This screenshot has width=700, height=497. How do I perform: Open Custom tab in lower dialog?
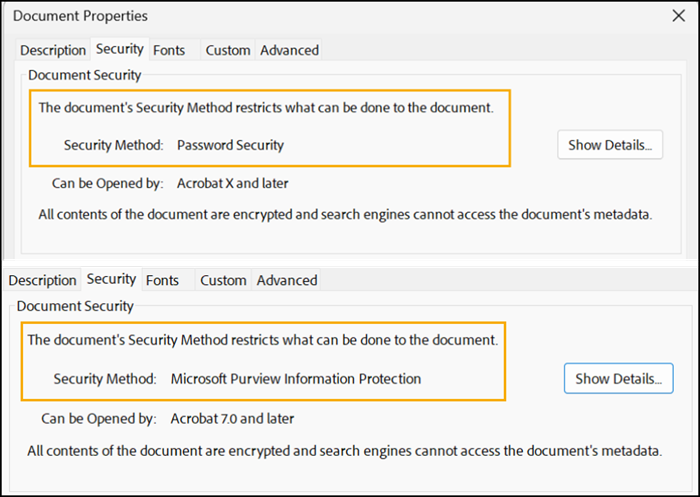(223, 280)
